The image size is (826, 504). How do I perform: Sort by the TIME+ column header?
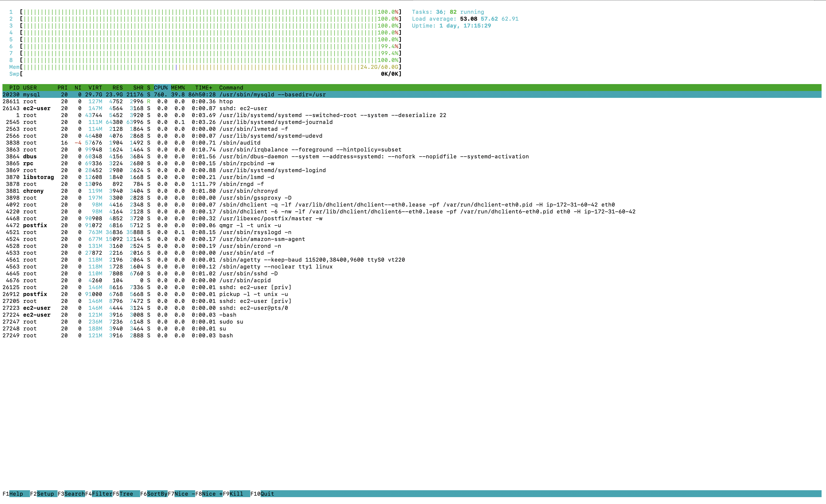(x=204, y=88)
